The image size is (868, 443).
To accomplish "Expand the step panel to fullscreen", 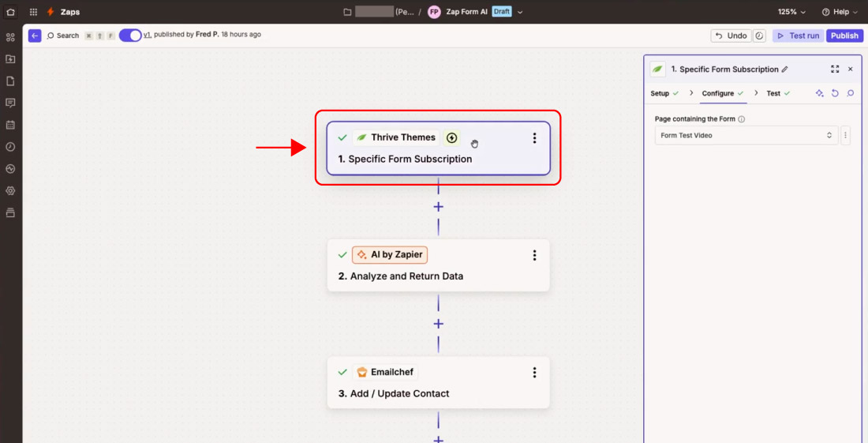I will (x=835, y=69).
